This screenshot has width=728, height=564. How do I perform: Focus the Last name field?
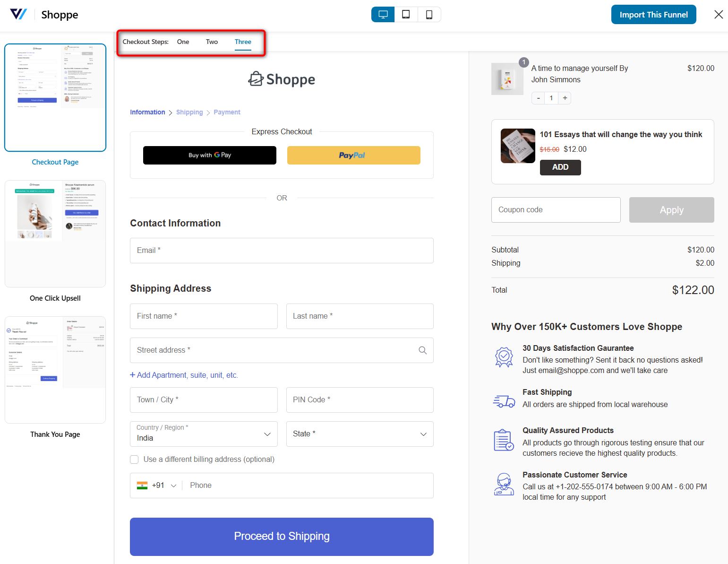360,316
